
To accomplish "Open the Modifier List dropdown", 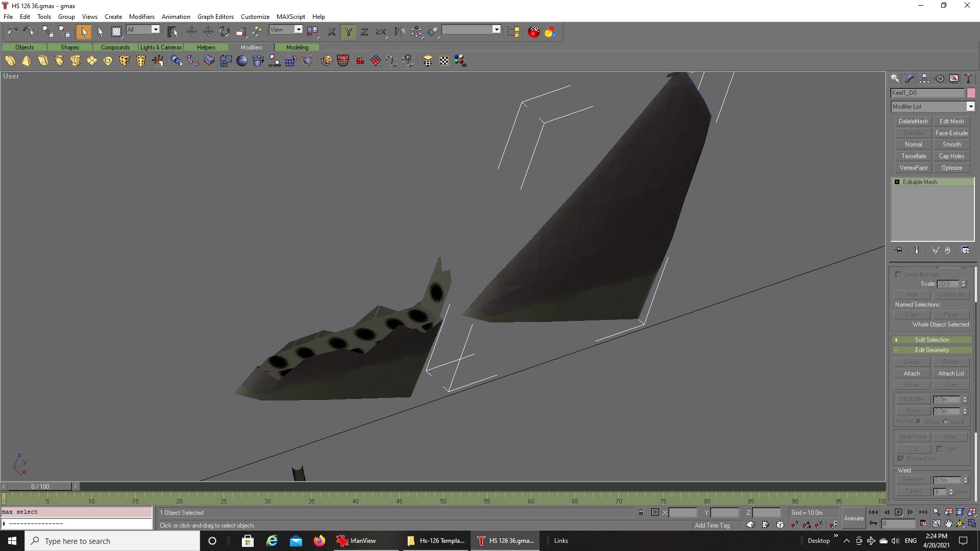I will (970, 107).
